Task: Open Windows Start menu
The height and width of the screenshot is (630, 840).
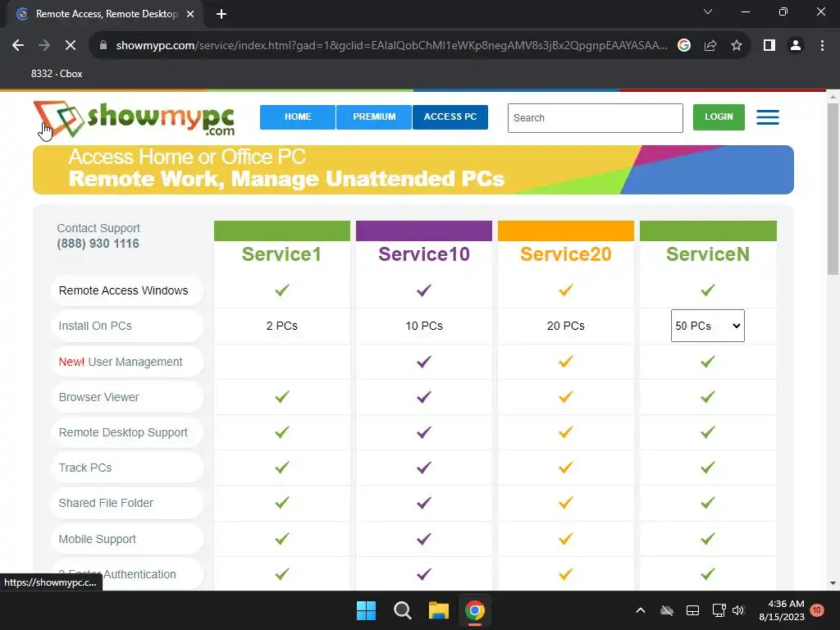Action: click(x=367, y=610)
